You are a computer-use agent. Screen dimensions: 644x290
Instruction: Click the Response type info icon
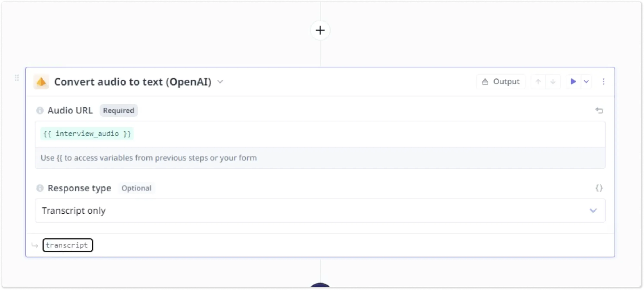[40, 188]
